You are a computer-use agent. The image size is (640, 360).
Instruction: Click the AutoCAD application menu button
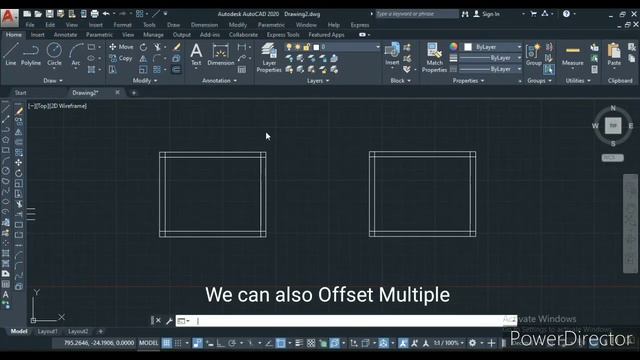[x=9, y=17]
